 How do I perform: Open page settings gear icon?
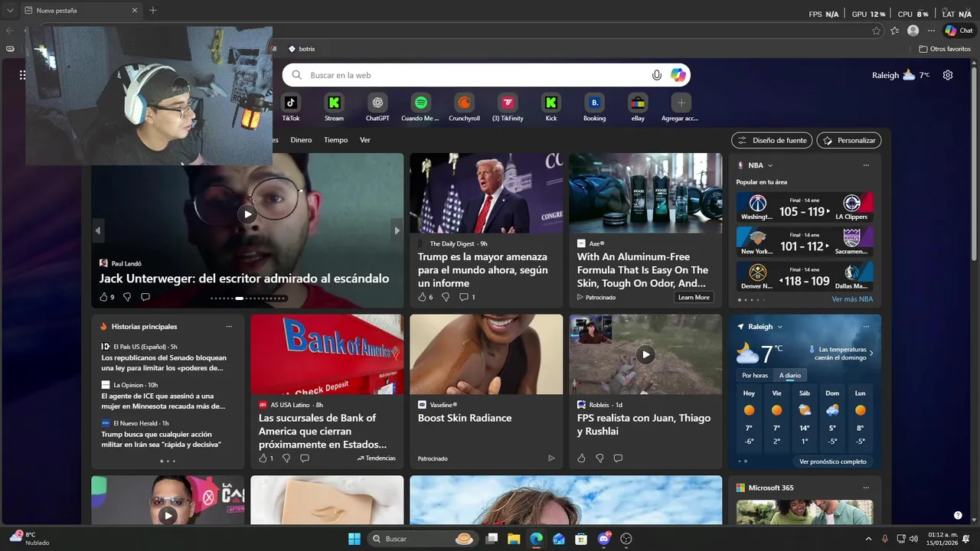(x=948, y=75)
